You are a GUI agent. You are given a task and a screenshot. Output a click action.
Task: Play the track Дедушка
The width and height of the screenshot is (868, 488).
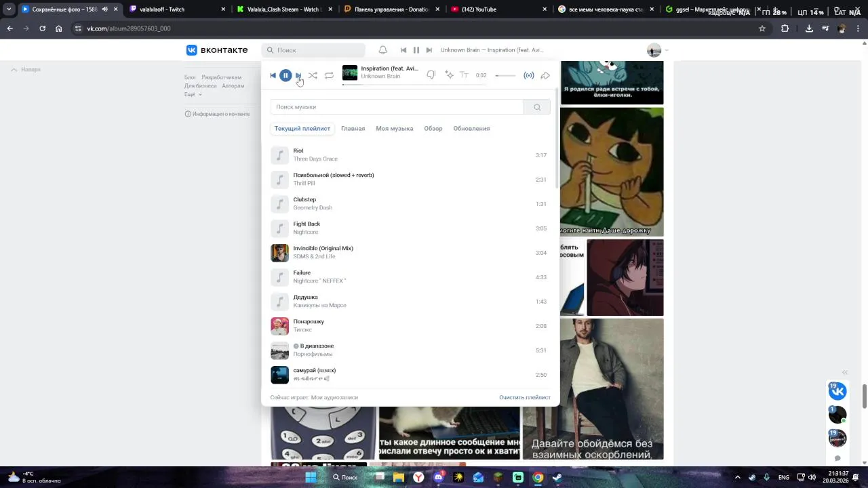410,302
